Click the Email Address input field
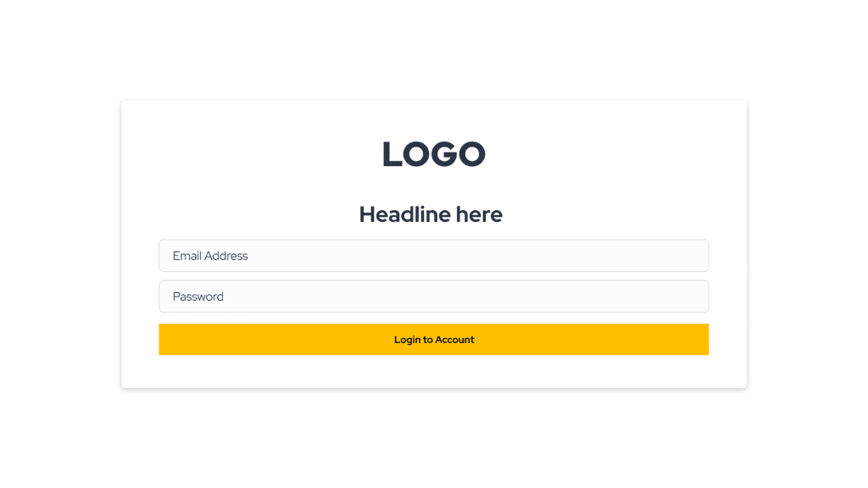 click(x=433, y=256)
